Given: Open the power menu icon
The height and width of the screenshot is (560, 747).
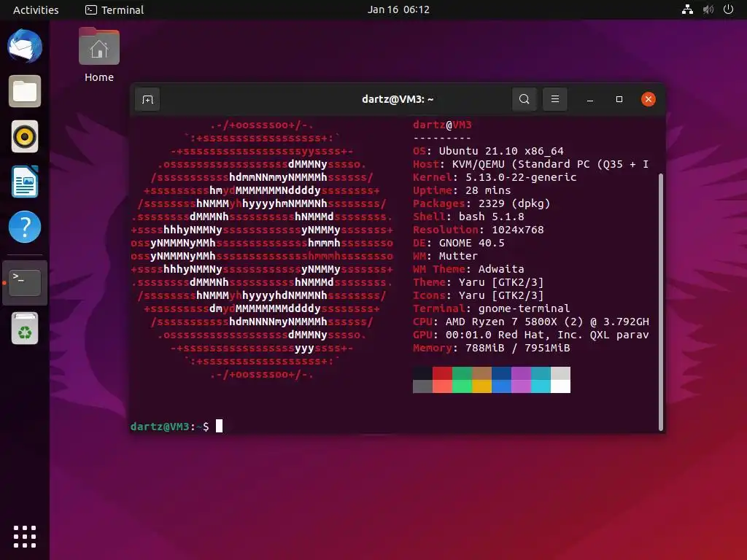Looking at the screenshot, I should coord(728,9).
